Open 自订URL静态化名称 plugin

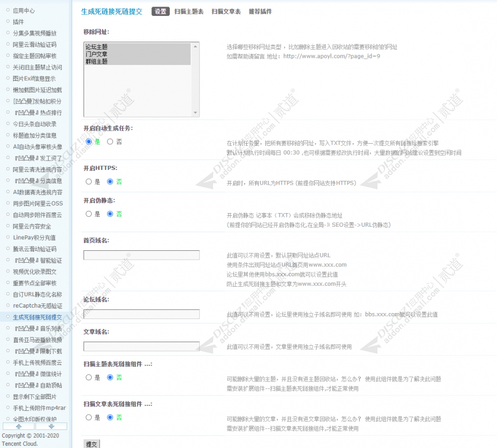click(x=37, y=294)
